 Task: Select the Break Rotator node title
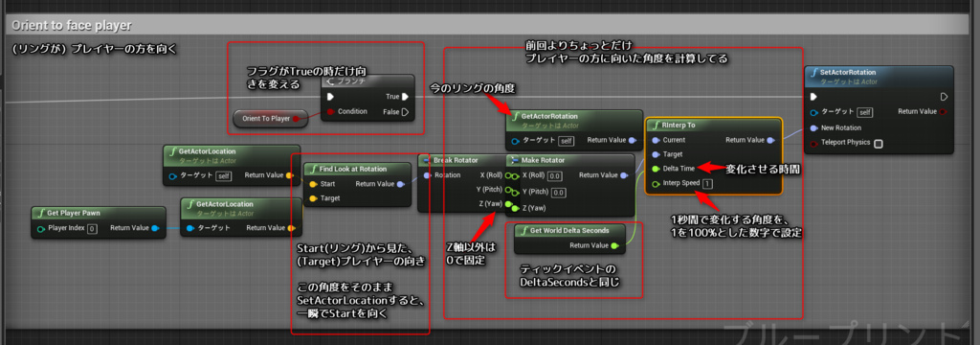[x=457, y=160]
